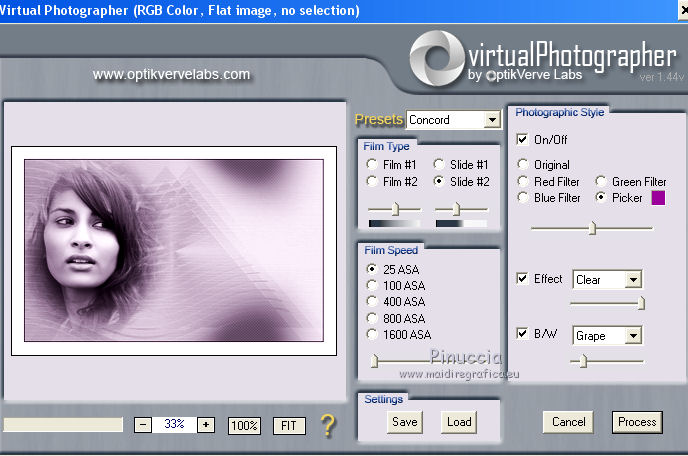The height and width of the screenshot is (456, 688).
Task: Toggle the Photographic Style On/Off checkbox
Action: point(522,140)
